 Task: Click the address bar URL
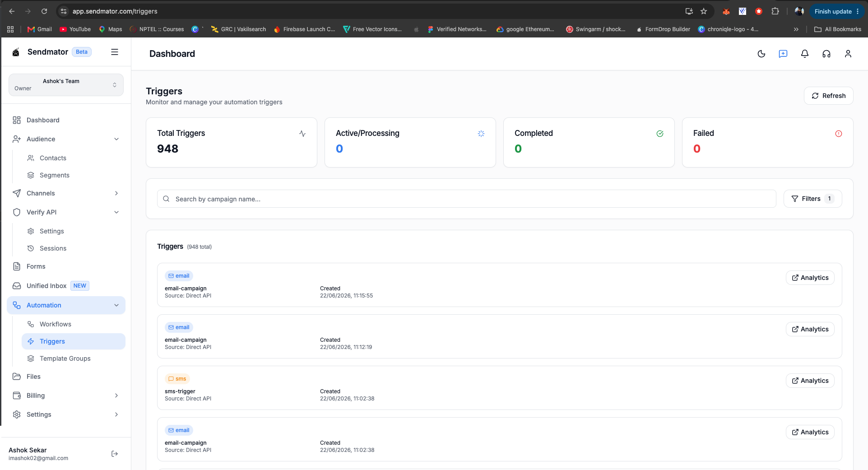click(x=115, y=11)
